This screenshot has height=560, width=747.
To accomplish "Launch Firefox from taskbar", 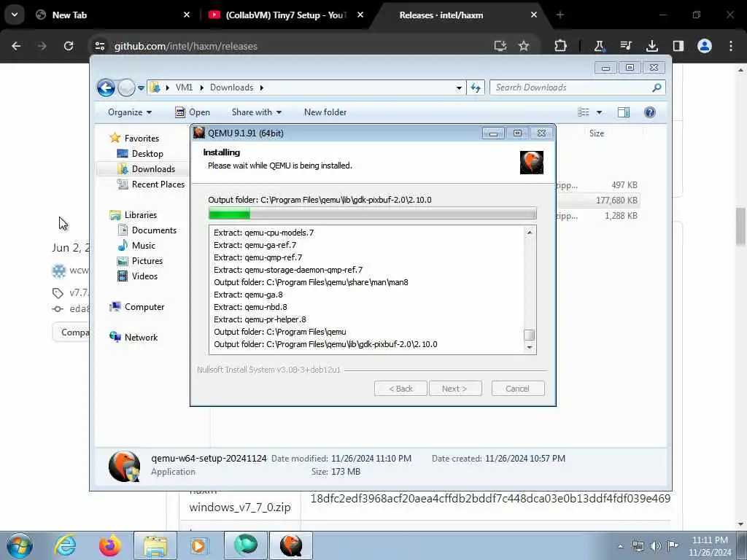I will 109,545.
